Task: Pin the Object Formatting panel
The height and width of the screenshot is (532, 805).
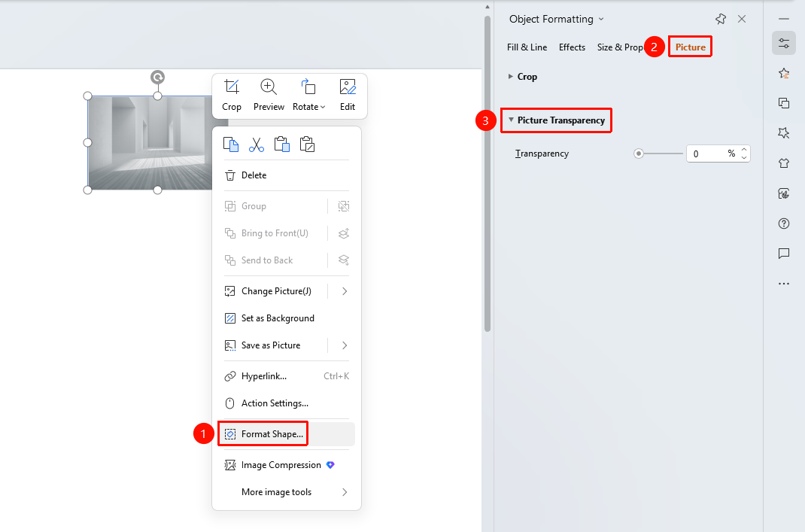Action: [721, 19]
